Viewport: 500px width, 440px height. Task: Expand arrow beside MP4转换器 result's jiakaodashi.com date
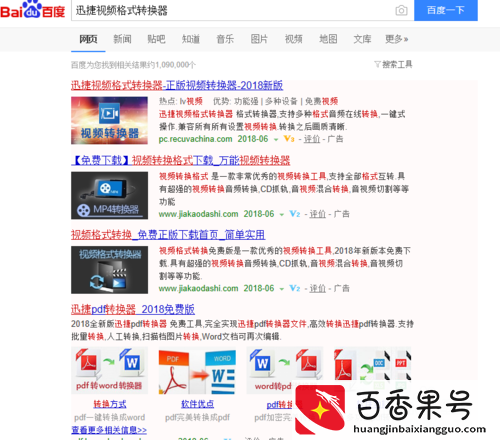click(x=282, y=215)
